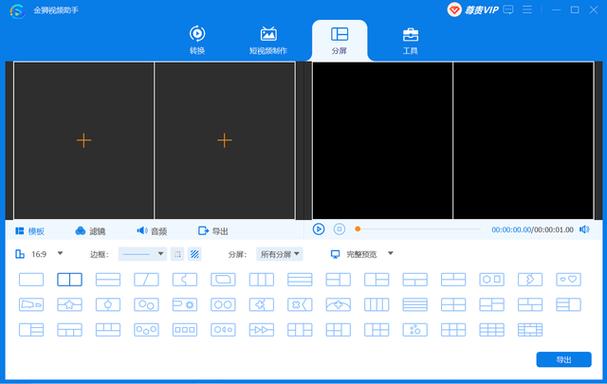Add video to left split pane plus
The width and height of the screenshot is (607, 384).
coord(84,140)
